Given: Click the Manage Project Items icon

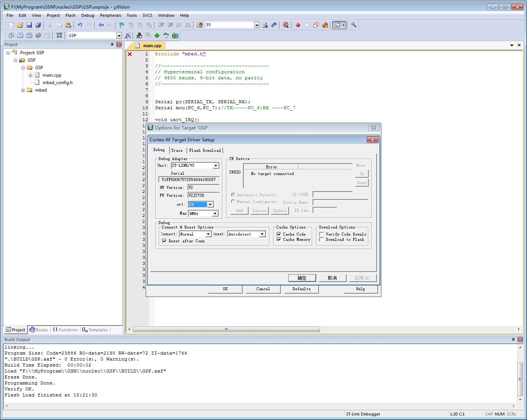Looking at the screenshot, I should click(139, 36).
